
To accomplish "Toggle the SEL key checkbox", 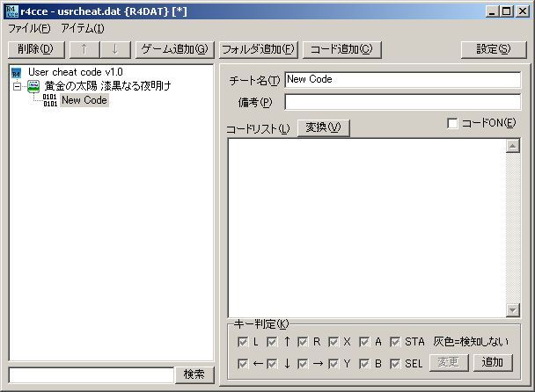I will (x=395, y=364).
